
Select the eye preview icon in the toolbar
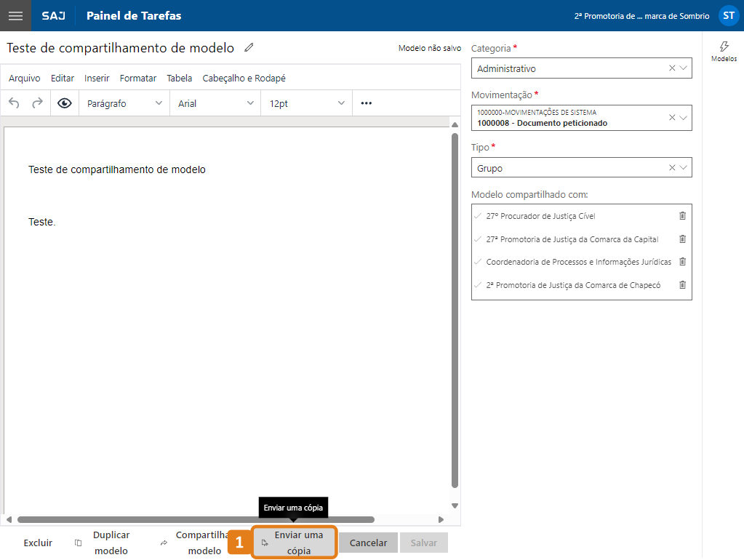pos(63,103)
